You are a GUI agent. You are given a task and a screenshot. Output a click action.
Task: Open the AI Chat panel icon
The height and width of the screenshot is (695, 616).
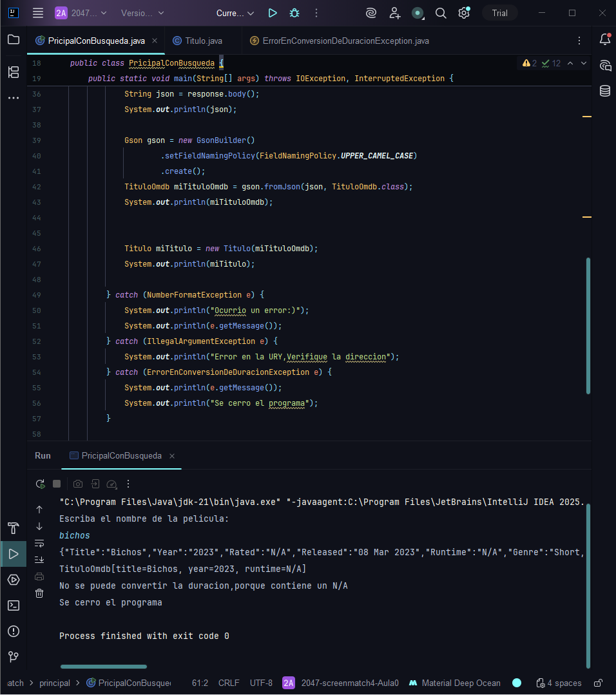605,66
